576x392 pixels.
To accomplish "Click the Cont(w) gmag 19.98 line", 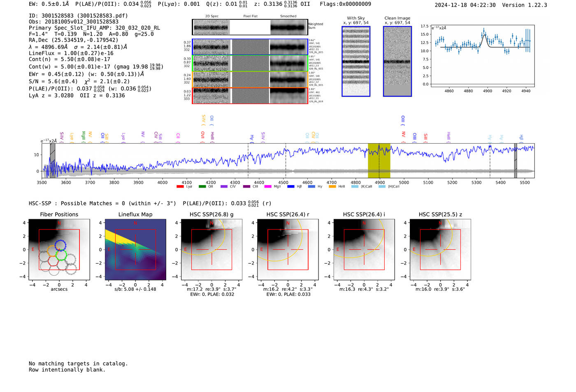I will pyautogui.click(x=96, y=67).
